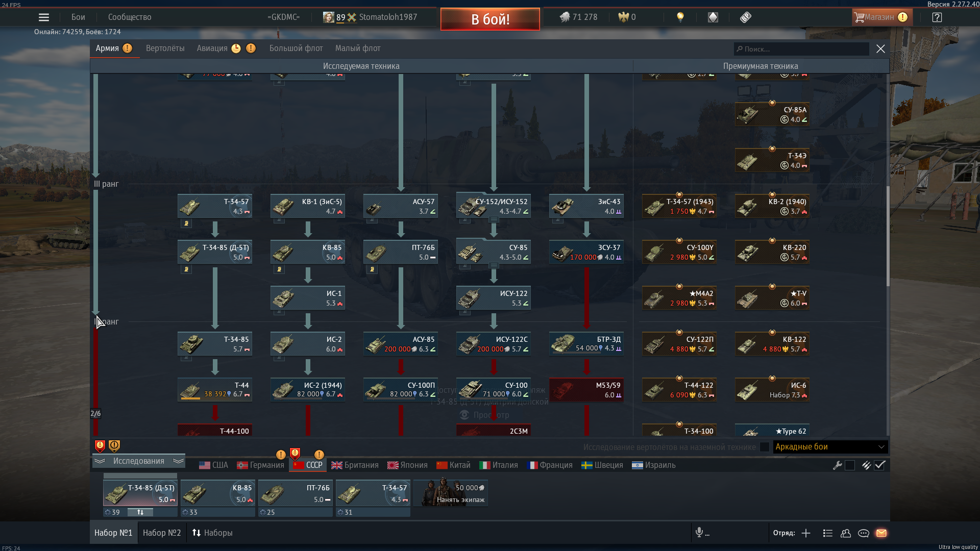Select Набор №1 preset

click(113, 533)
